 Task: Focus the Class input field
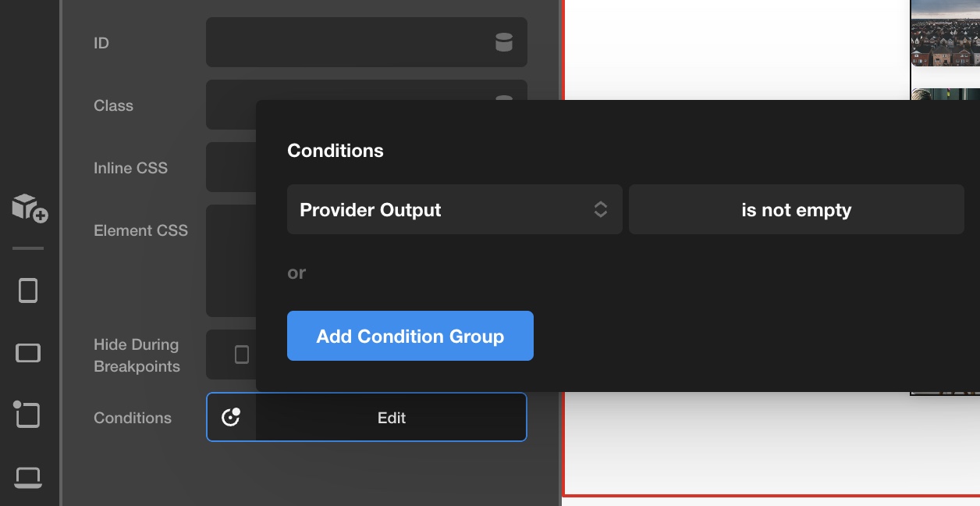tap(231, 103)
